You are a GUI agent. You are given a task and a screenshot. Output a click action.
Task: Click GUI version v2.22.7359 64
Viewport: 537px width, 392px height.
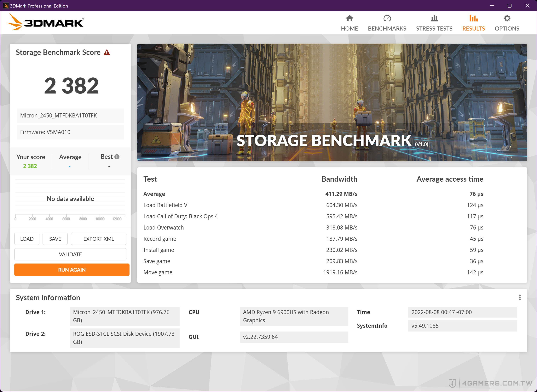(x=294, y=337)
